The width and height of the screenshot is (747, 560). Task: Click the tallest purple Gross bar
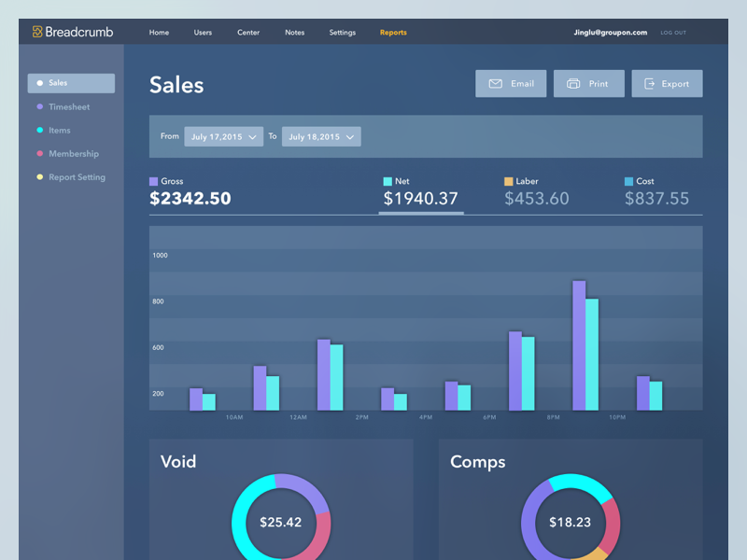[579, 345]
